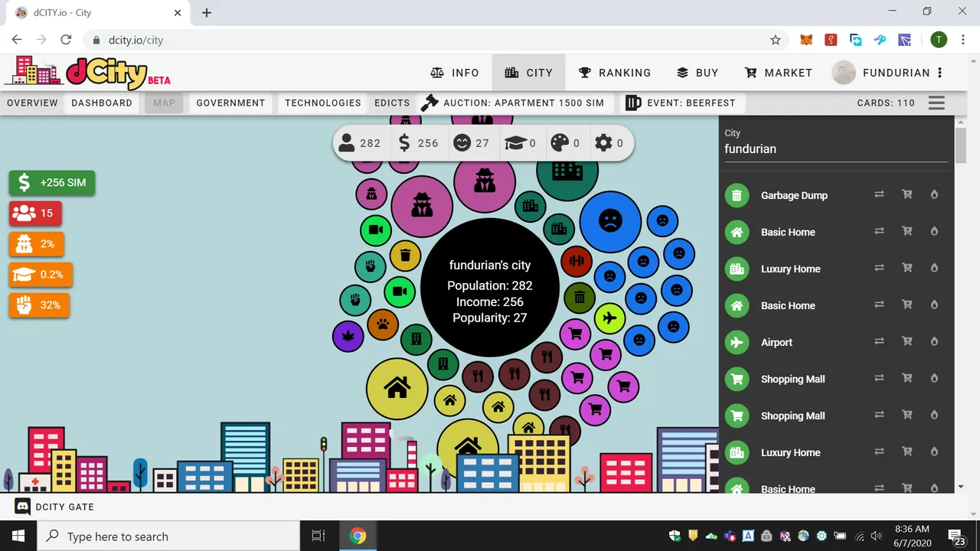
Task: Click the sell cart icon for Garbage Dump
Action: coord(907,195)
